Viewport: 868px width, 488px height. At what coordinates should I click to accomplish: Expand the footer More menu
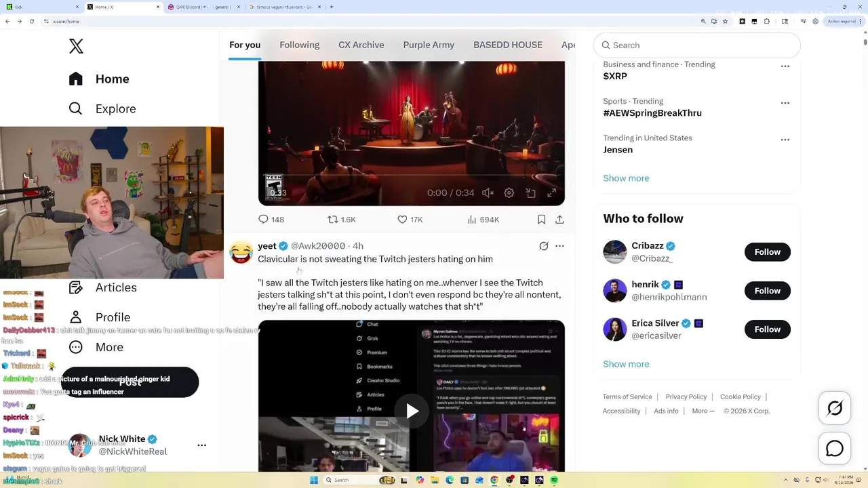[703, 411]
